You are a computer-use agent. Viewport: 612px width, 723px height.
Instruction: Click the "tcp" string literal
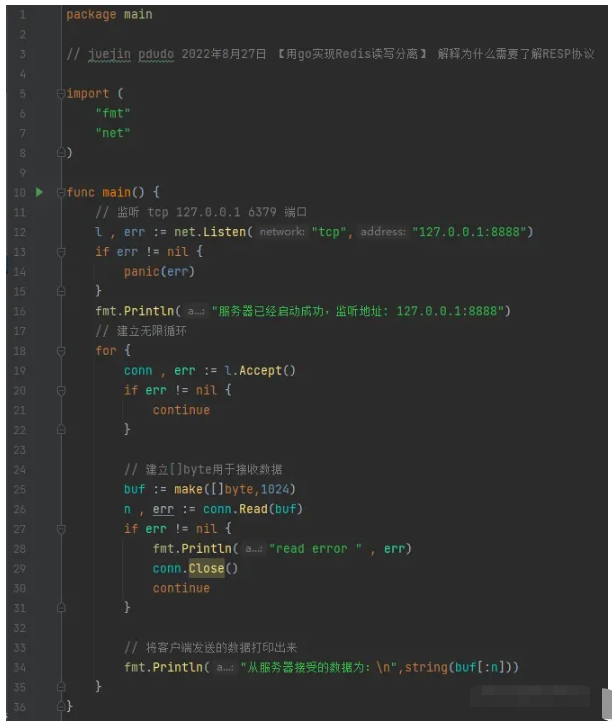(x=329, y=232)
